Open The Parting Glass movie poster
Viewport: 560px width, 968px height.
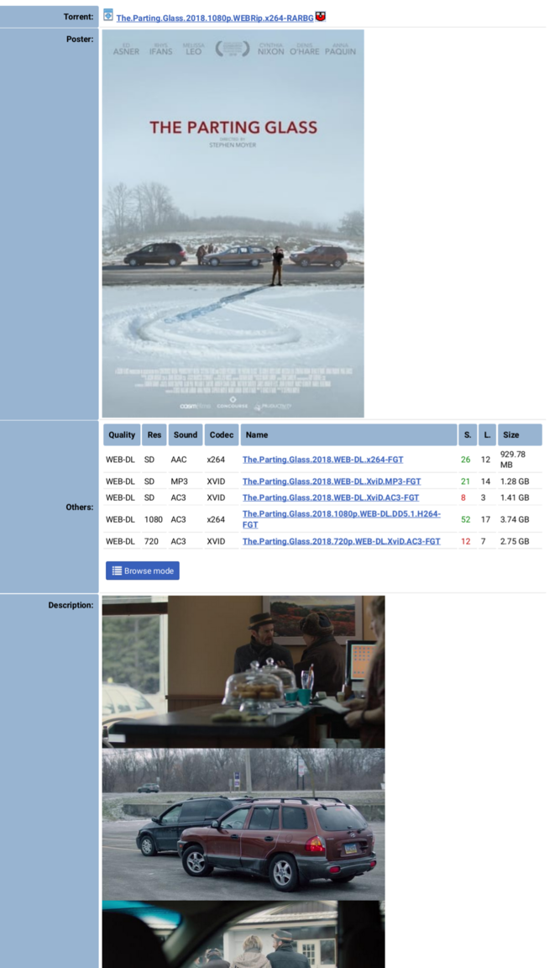(x=233, y=224)
